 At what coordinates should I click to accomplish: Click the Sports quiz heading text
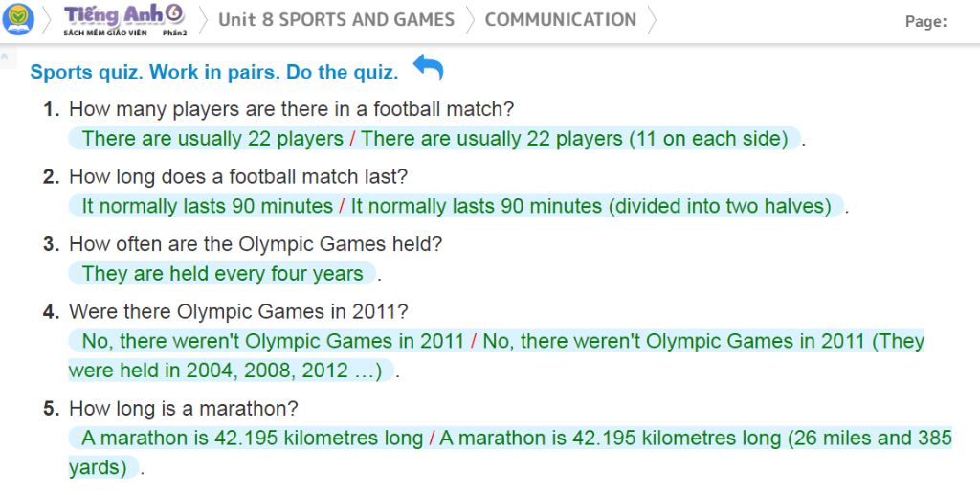tap(214, 72)
